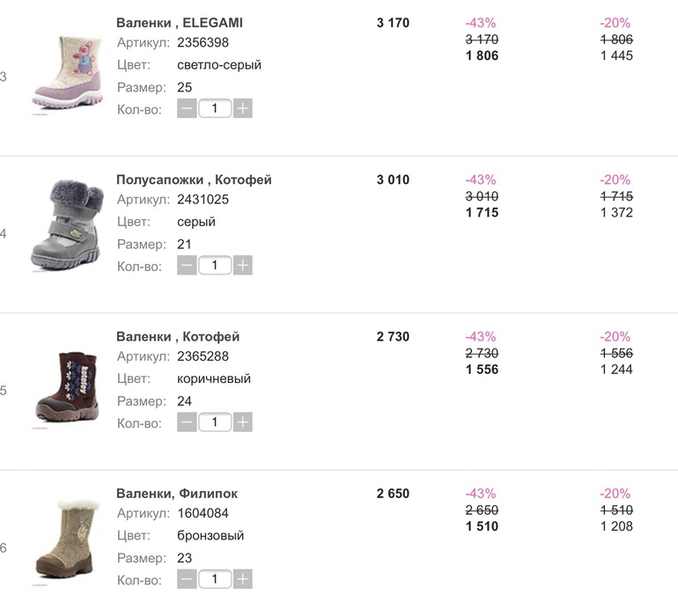The width and height of the screenshot is (678, 616).
Task: Open the "Валенки , Котофей" product title
Action: [x=178, y=337]
